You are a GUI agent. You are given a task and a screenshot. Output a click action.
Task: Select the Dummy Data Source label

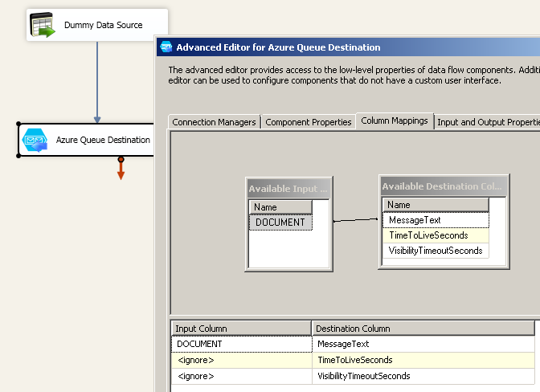[x=104, y=25]
